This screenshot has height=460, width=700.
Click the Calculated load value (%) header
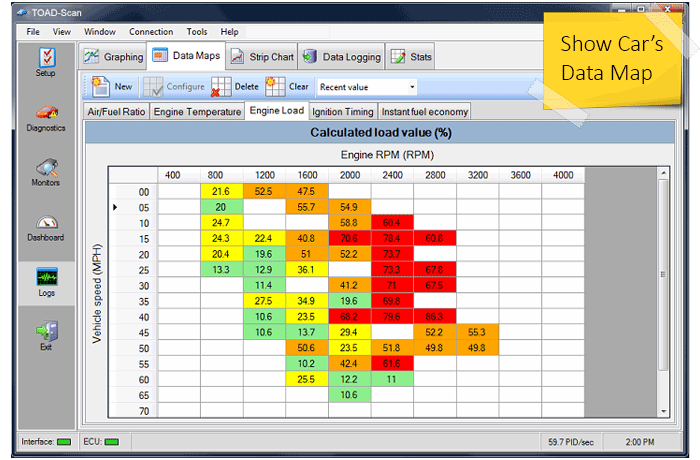(x=380, y=133)
